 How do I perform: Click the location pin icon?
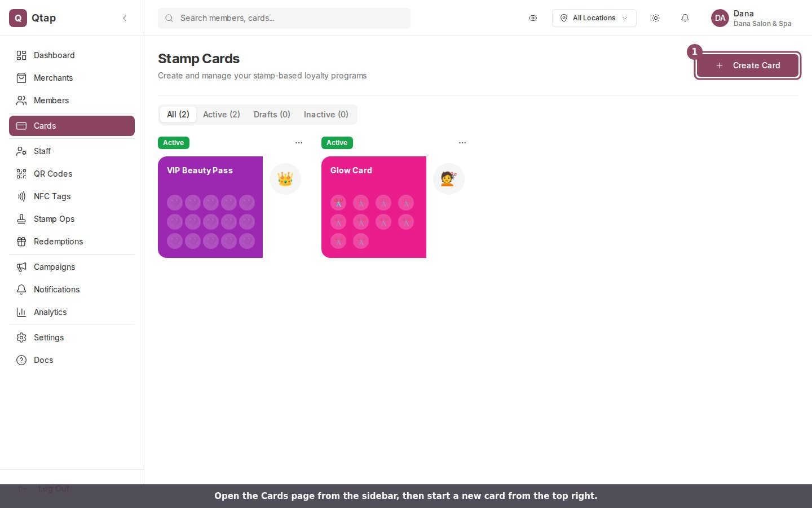pyautogui.click(x=564, y=18)
